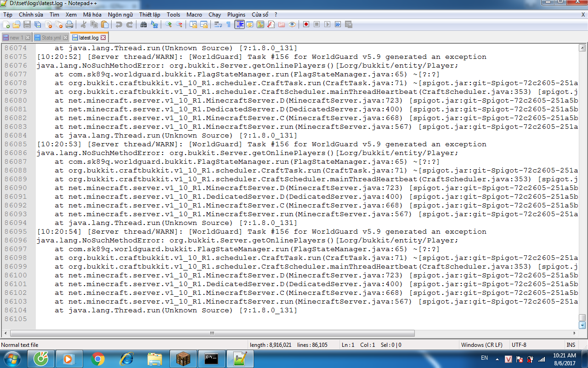This screenshot has width=588, height=368.
Task: Open the Tìm menu
Action: [55, 15]
